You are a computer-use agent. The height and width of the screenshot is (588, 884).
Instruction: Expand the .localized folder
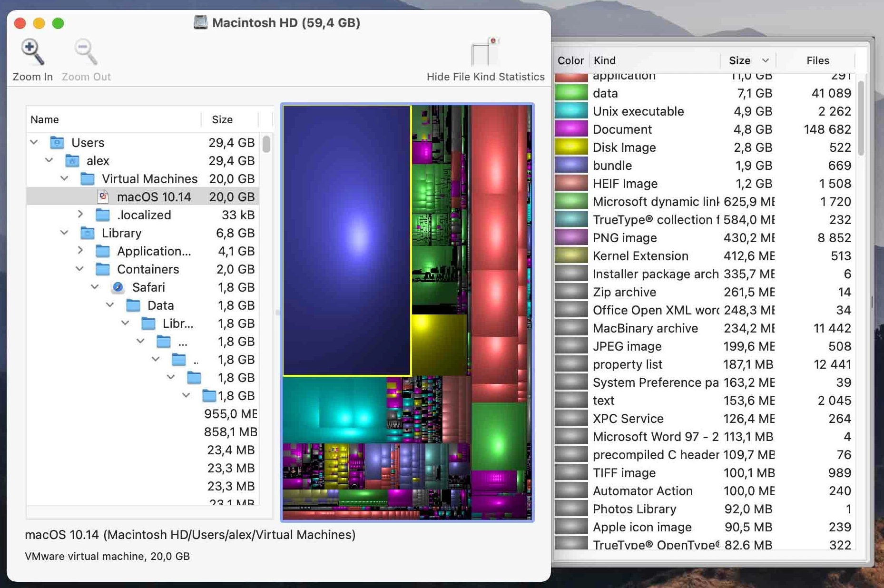[80, 215]
